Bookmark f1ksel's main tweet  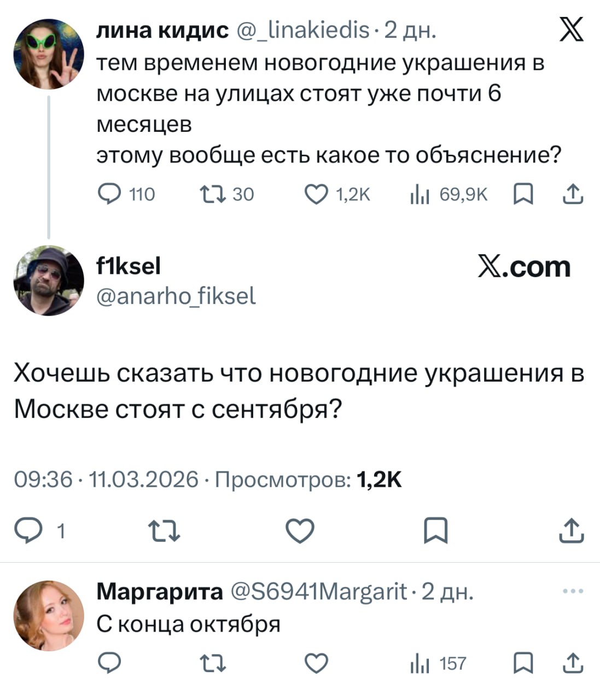[436, 530]
